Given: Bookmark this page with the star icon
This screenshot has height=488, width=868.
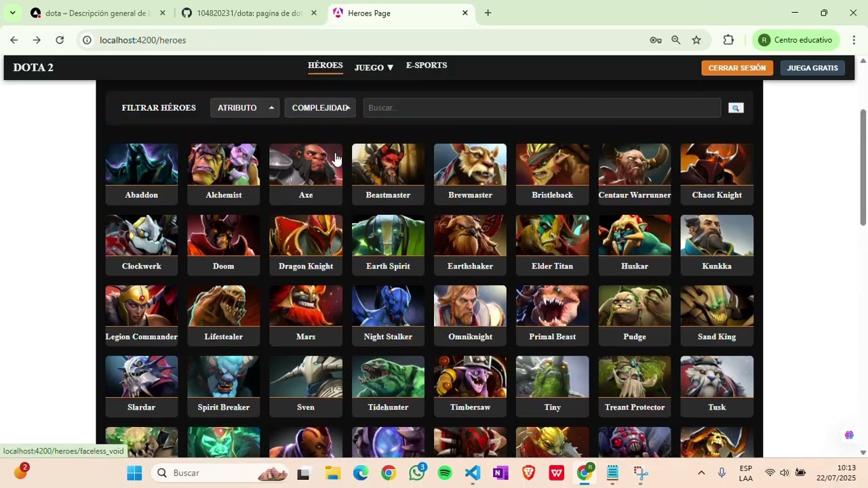Looking at the screenshot, I should pyautogui.click(x=696, y=40).
